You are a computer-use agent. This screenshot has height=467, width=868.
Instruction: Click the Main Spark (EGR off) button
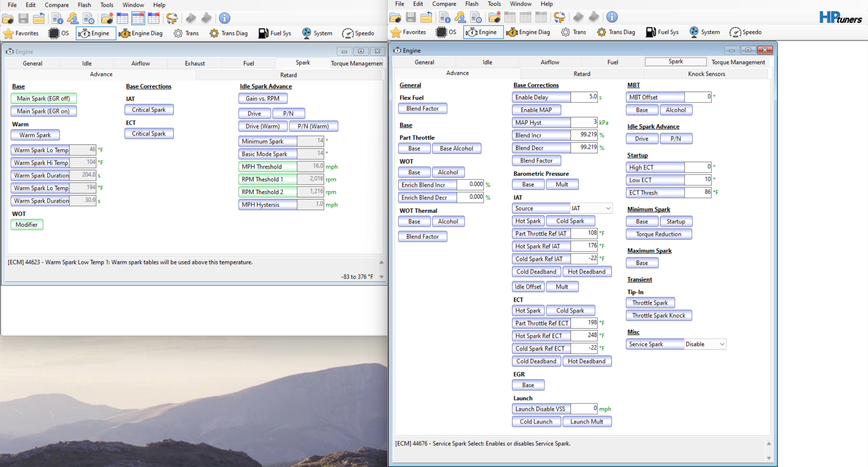pyautogui.click(x=43, y=99)
